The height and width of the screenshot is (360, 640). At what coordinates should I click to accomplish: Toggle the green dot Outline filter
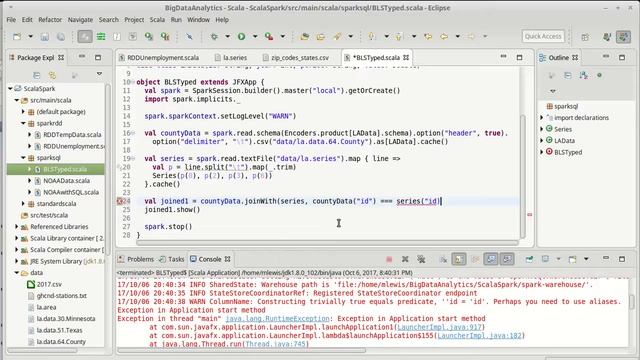point(600,76)
